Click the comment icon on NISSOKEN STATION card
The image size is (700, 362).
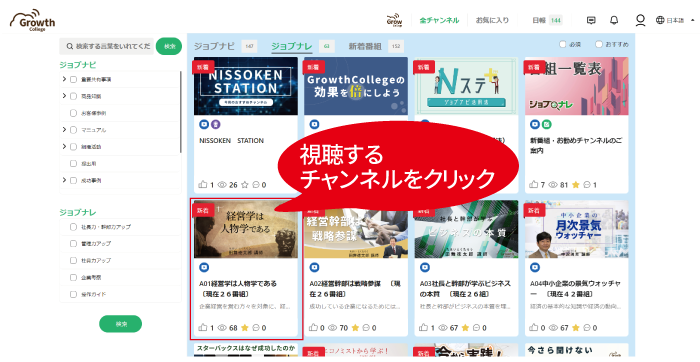click(x=256, y=184)
